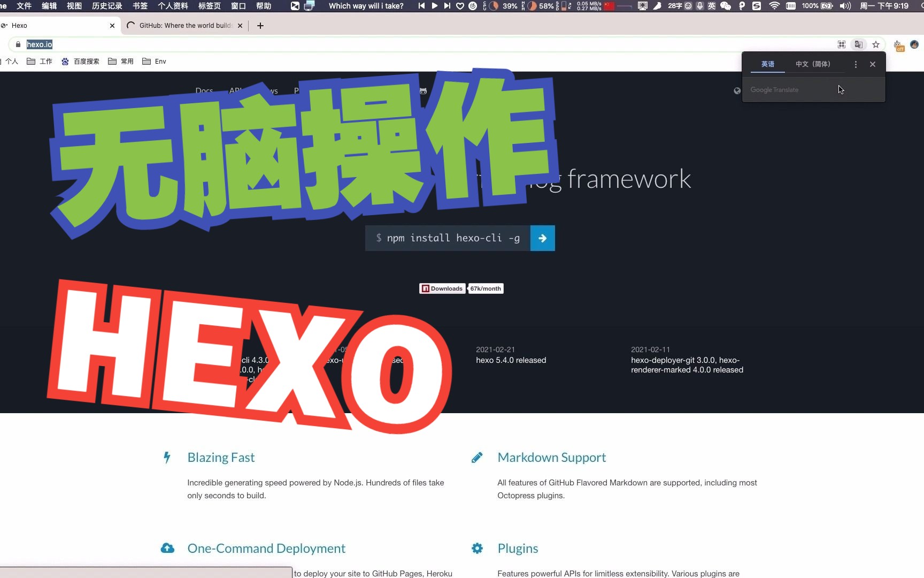Screen dimensions: 924x578
Task: Switch translate popup to 英语 tab
Action: 768,64
